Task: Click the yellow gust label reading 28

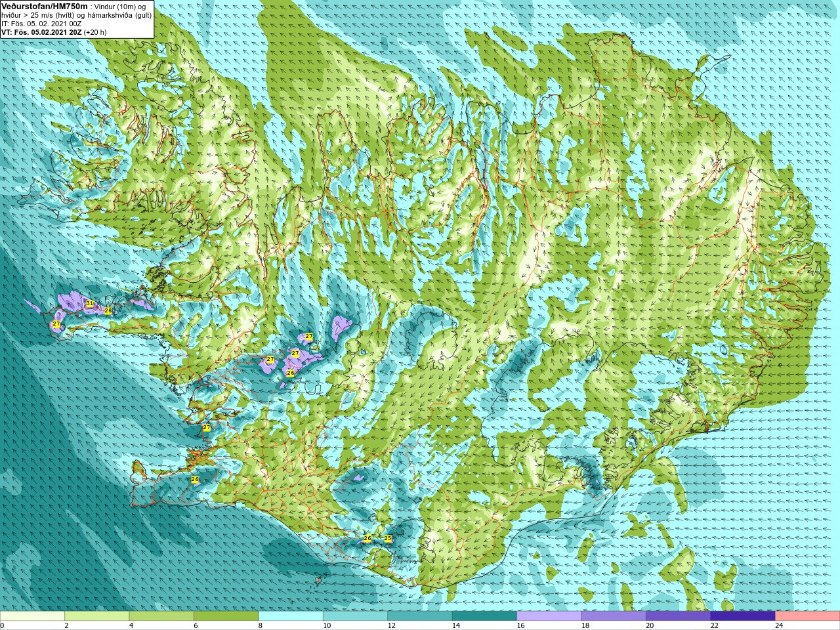Action: [x=108, y=310]
